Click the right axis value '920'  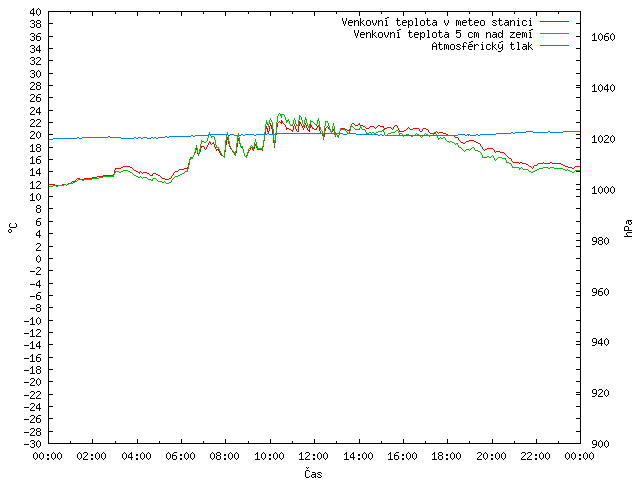(600, 393)
